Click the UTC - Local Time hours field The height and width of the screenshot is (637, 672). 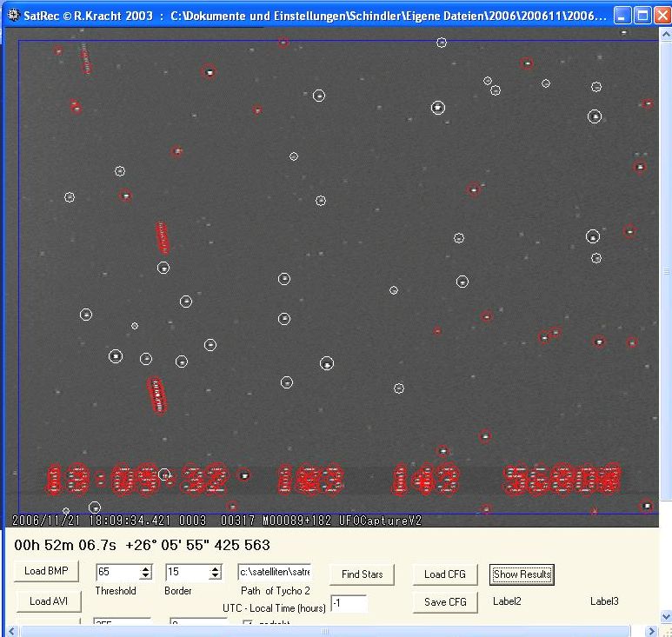pyautogui.click(x=349, y=603)
